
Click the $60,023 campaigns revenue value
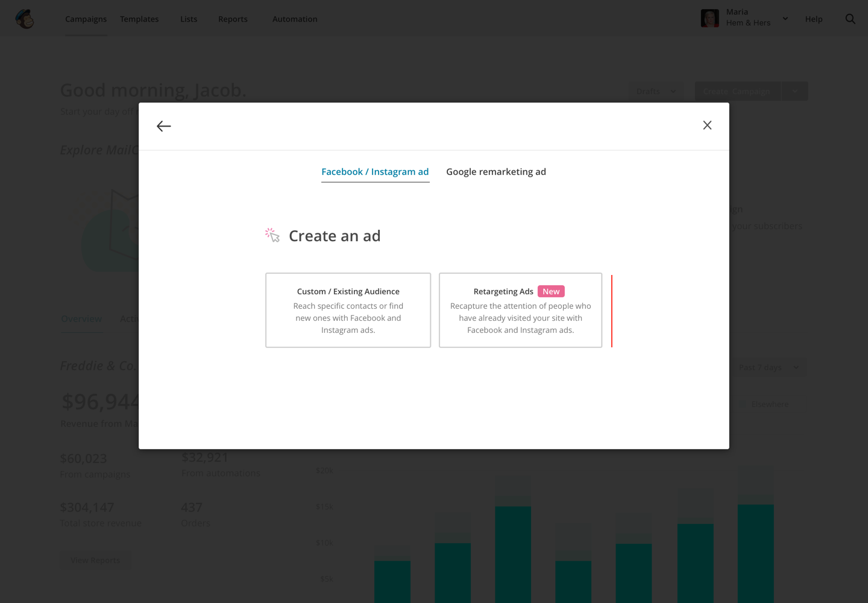[x=83, y=459]
